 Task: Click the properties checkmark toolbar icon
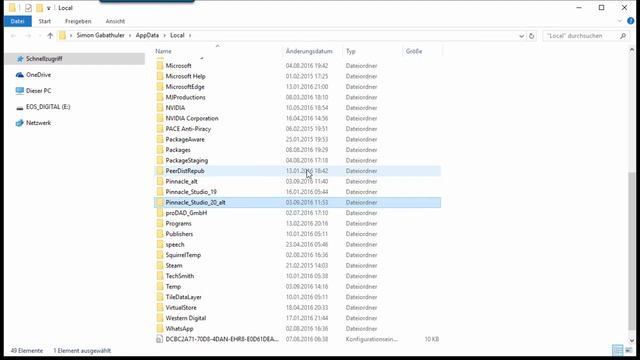click(x=28, y=8)
